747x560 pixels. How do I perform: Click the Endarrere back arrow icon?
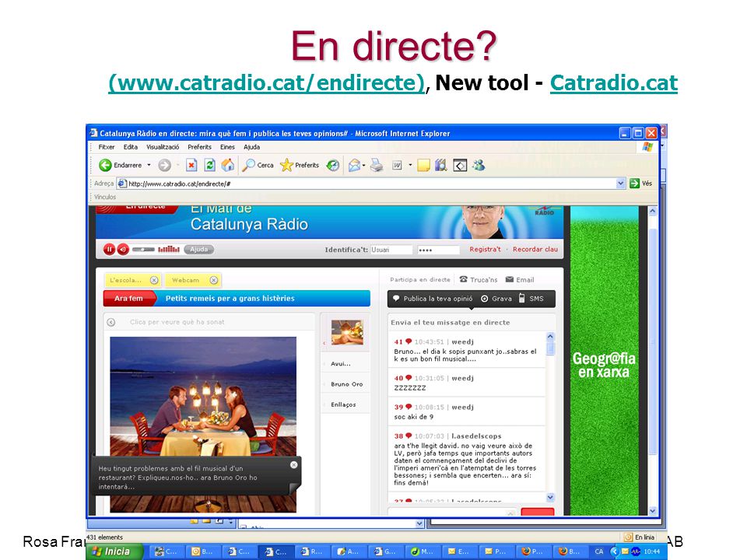click(x=105, y=165)
